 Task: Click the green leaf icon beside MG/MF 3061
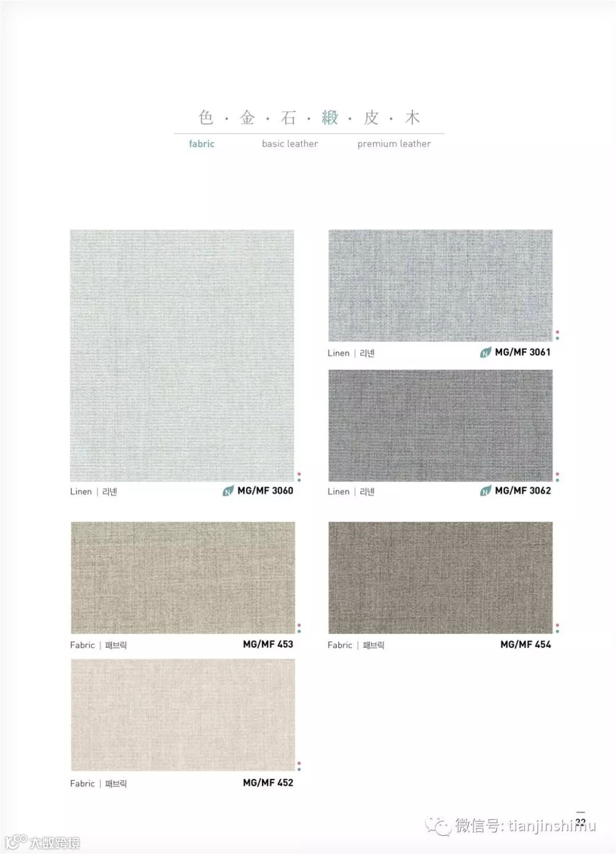point(485,353)
